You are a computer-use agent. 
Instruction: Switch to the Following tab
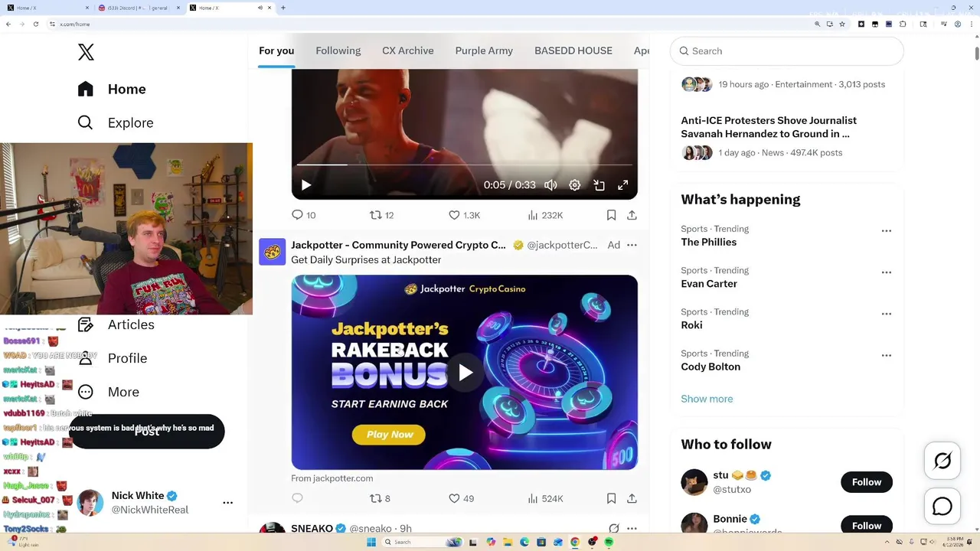(338, 51)
